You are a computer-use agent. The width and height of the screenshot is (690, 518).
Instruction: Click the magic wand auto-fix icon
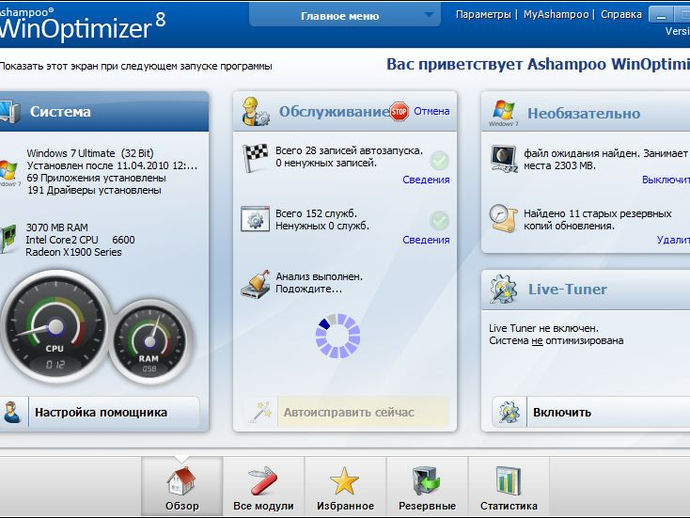pos(261,412)
